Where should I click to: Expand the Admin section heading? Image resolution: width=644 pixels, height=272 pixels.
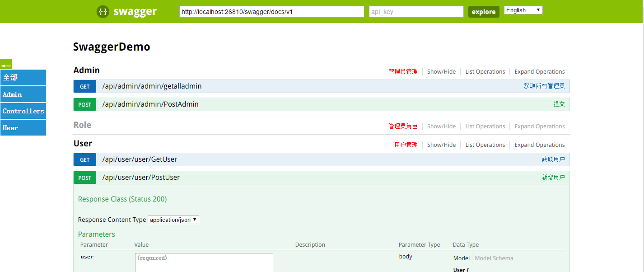click(87, 70)
